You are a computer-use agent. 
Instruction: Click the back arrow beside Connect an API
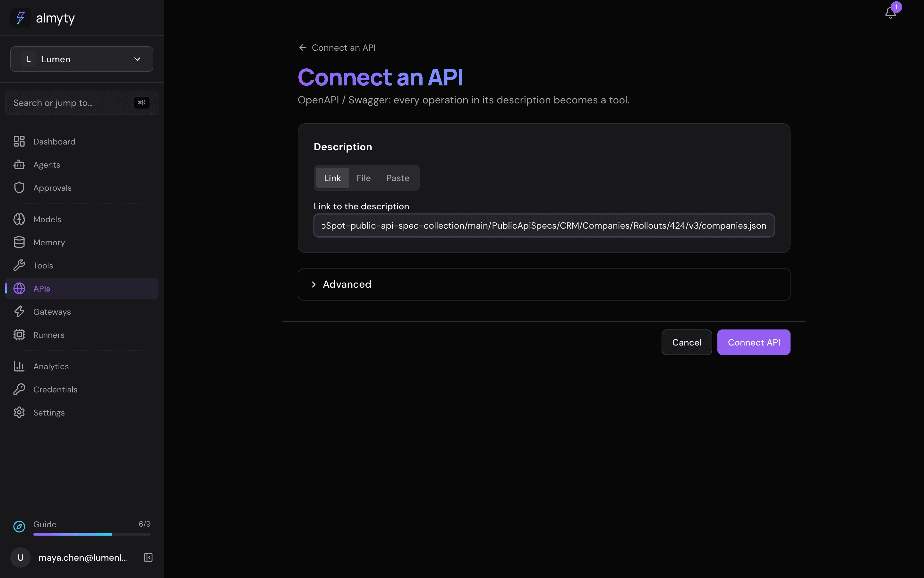(303, 48)
